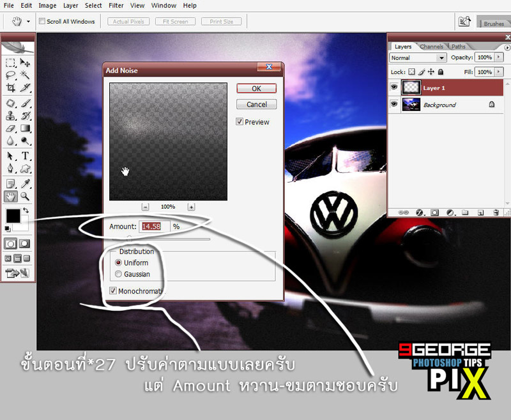Swap foreground and background colors
The height and width of the screenshot is (420, 511).
point(26,211)
